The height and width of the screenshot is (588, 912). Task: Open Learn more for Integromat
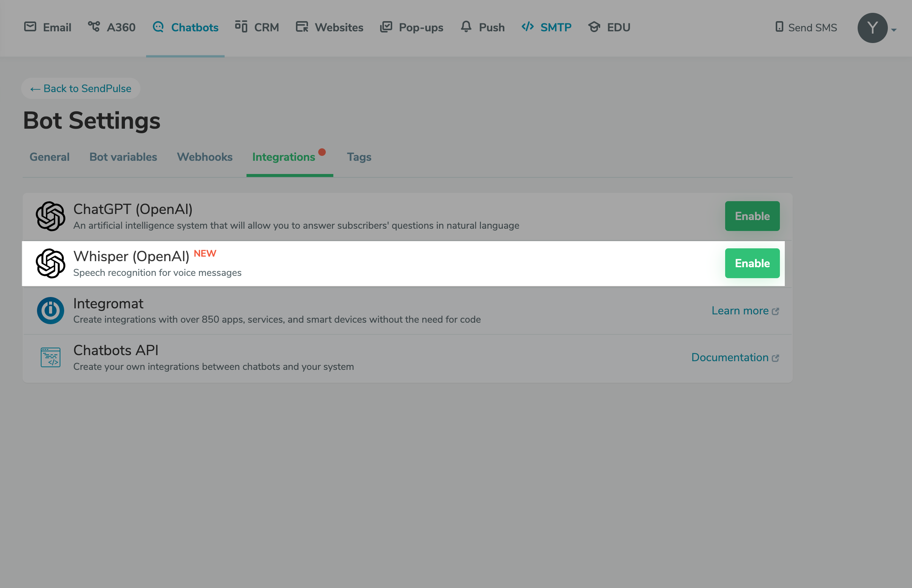(740, 311)
